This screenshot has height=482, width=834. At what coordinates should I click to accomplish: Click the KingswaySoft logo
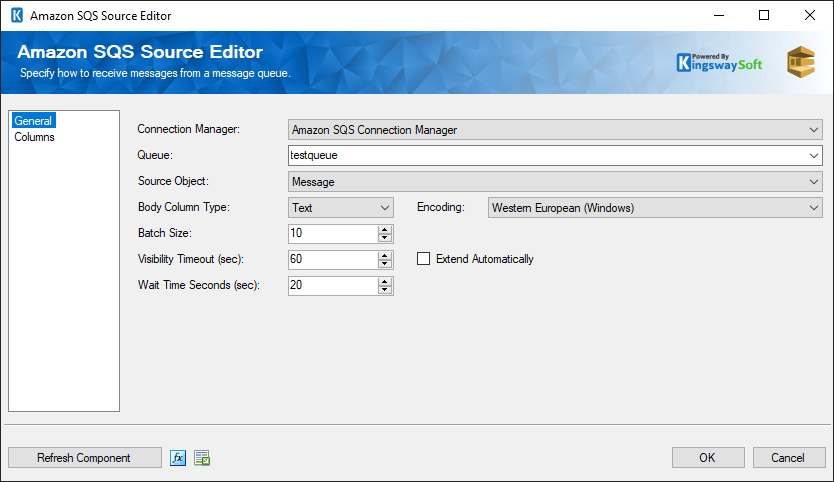click(719, 63)
